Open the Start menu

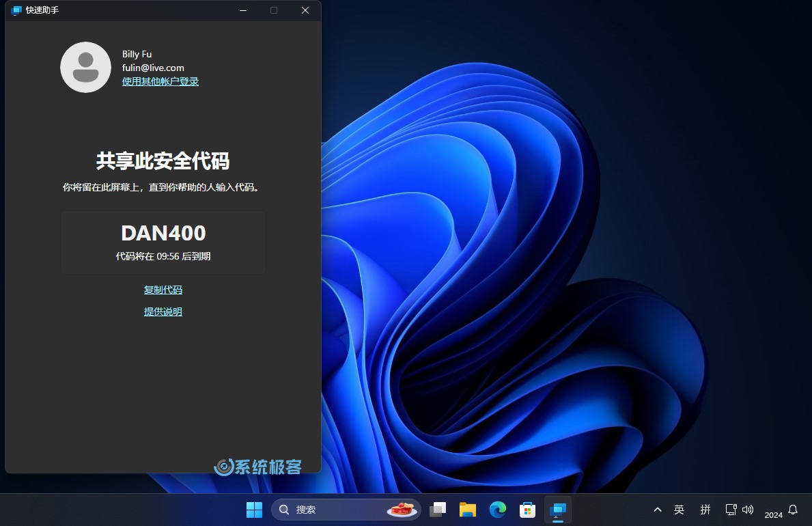tap(254, 510)
